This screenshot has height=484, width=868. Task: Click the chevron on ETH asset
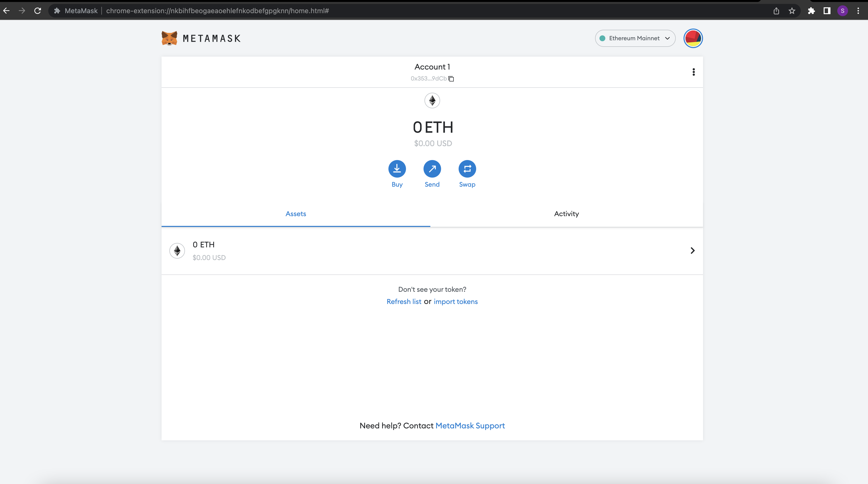(692, 250)
